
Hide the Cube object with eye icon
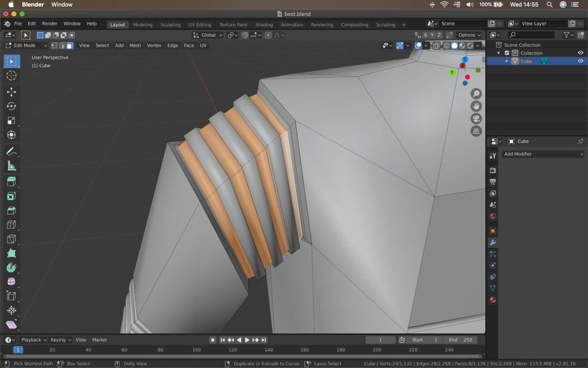point(581,61)
